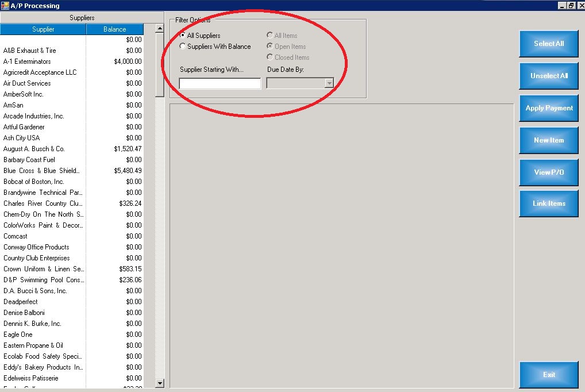585x392 pixels.
Task: Click the supplier list scroll up arrow
Action: [x=160, y=28]
